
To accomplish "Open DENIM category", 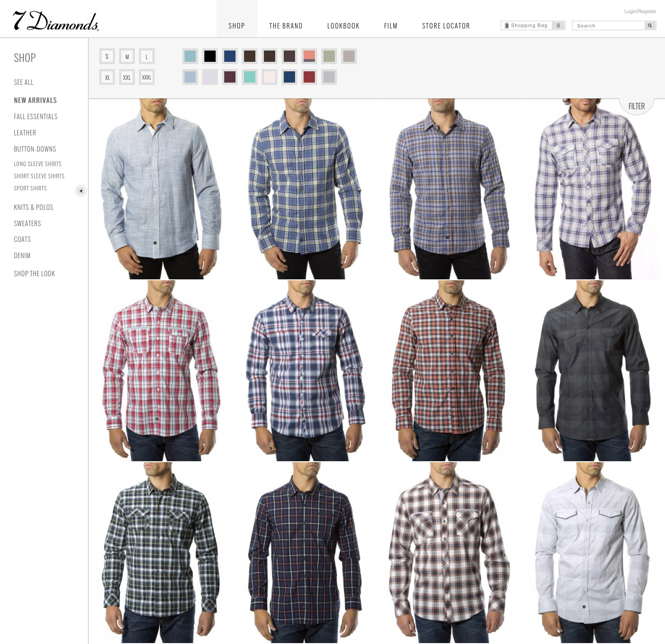I will [x=22, y=255].
